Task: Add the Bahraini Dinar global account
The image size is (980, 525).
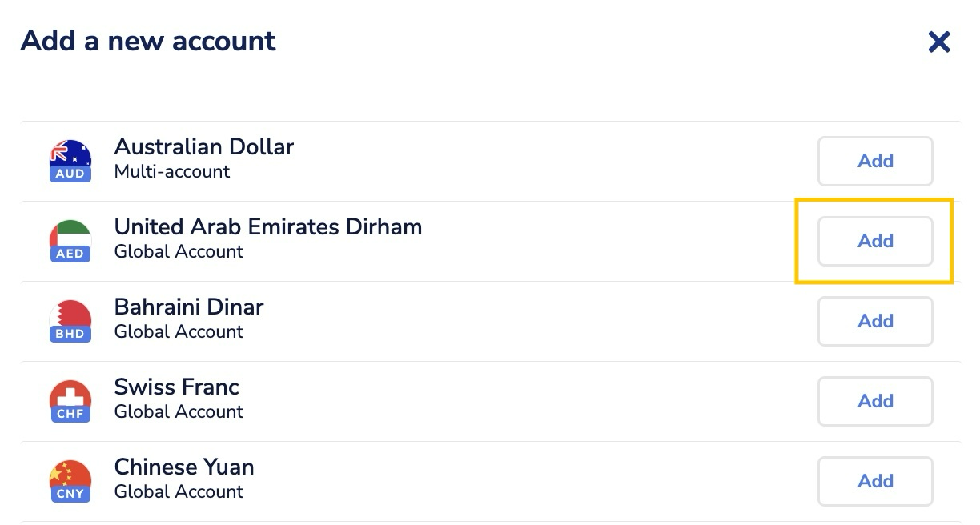Action: coord(875,321)
